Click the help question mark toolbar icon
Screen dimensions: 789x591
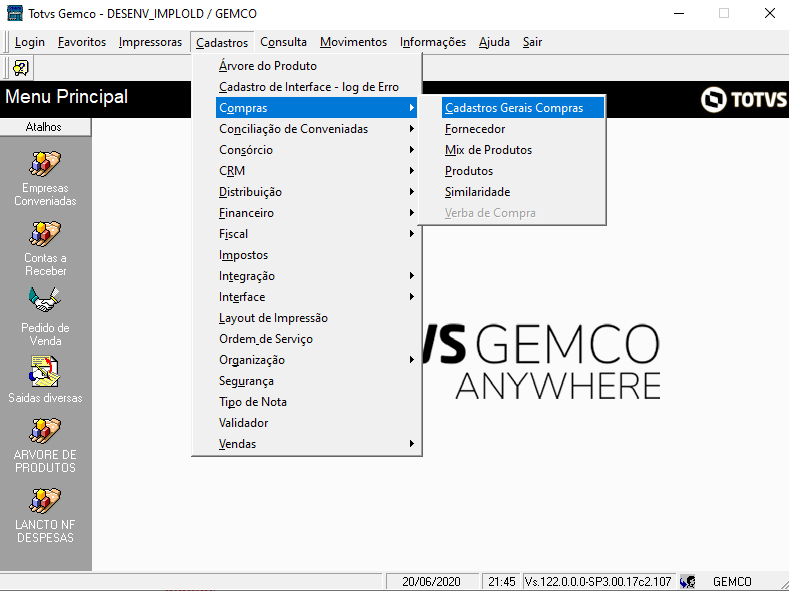point(21,68)
